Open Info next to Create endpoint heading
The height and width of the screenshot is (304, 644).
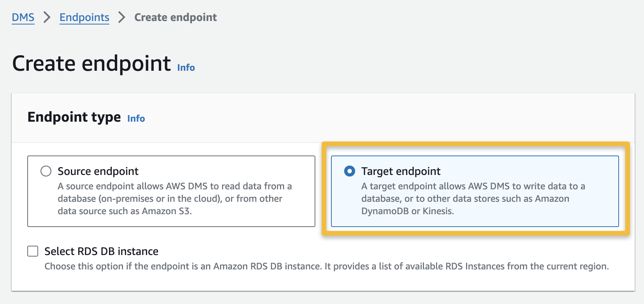185,68
